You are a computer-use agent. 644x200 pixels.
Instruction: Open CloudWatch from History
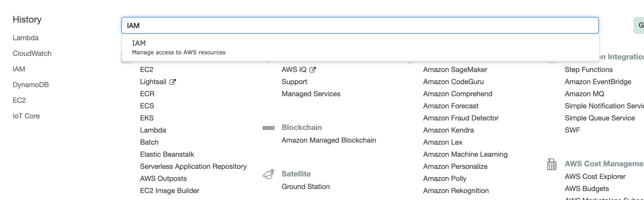[x=32, y=53]
